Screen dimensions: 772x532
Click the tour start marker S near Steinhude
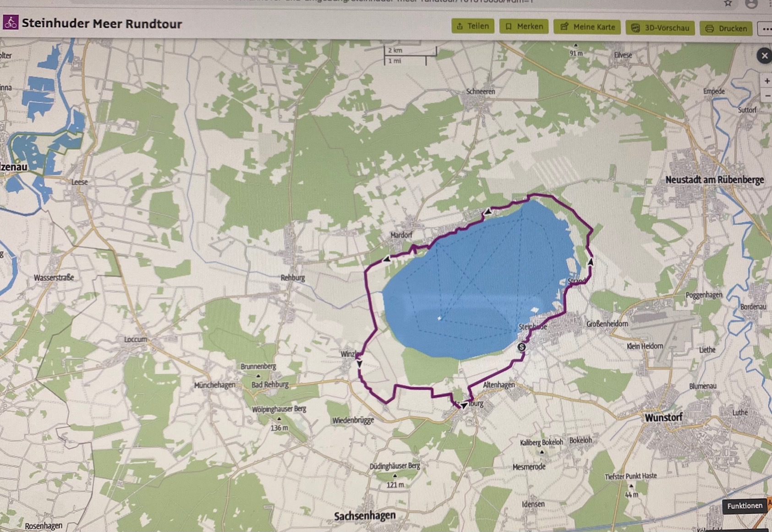point(521,347)
